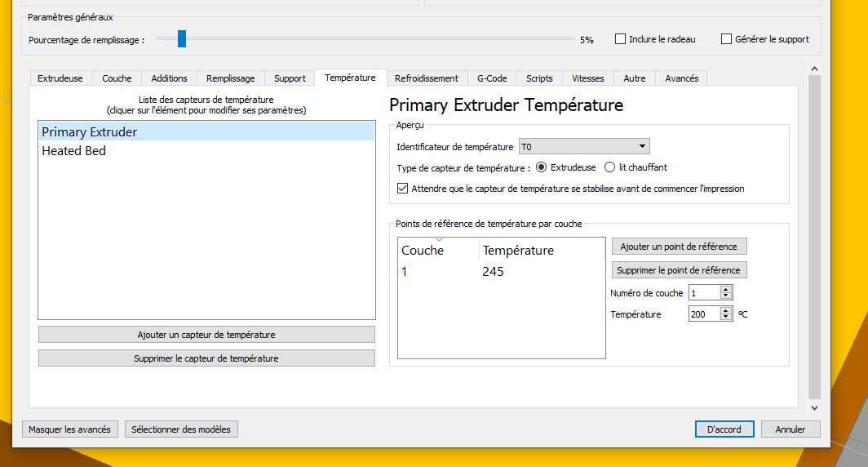
Task: Uncheck the temperature stabilisation wait option
Action: click(403, 189)
